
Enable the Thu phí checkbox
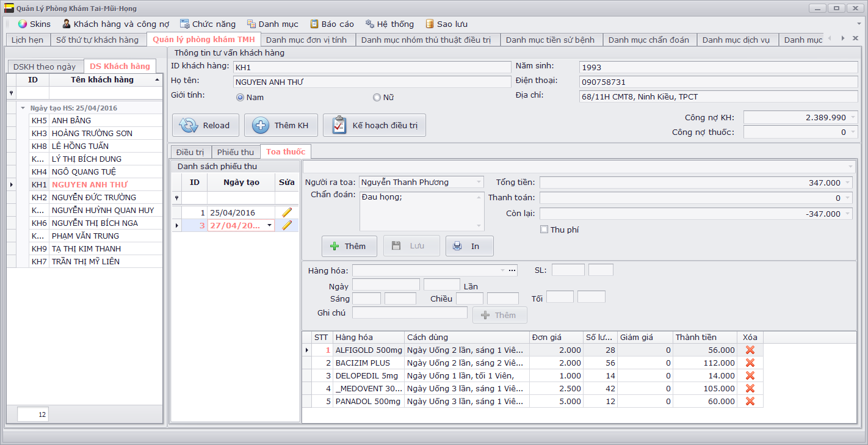544,230
